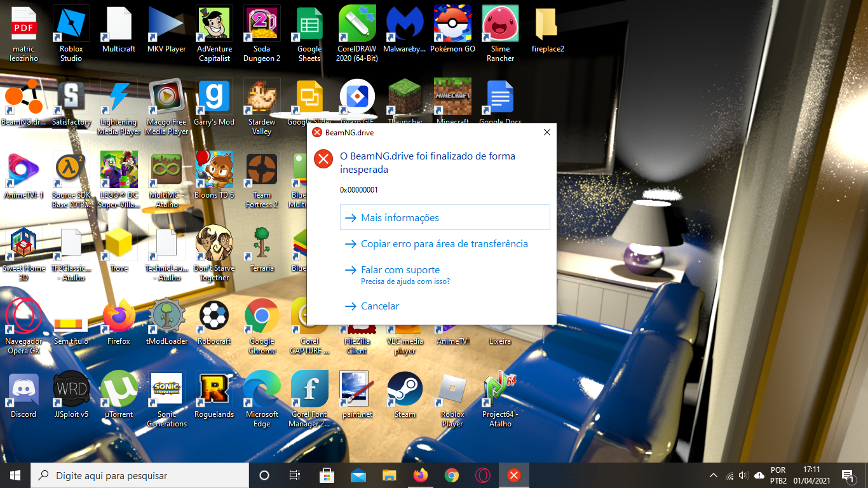Select the paint.net desktop icon
Image resolution: width=868 pixels, height=488 pixels.
click(x=357, y=395)
